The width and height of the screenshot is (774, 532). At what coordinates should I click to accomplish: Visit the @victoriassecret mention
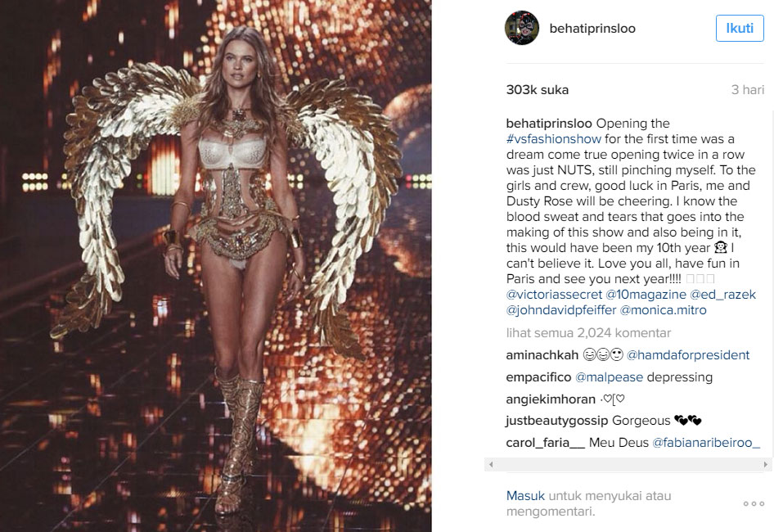[x=554, y=295]
